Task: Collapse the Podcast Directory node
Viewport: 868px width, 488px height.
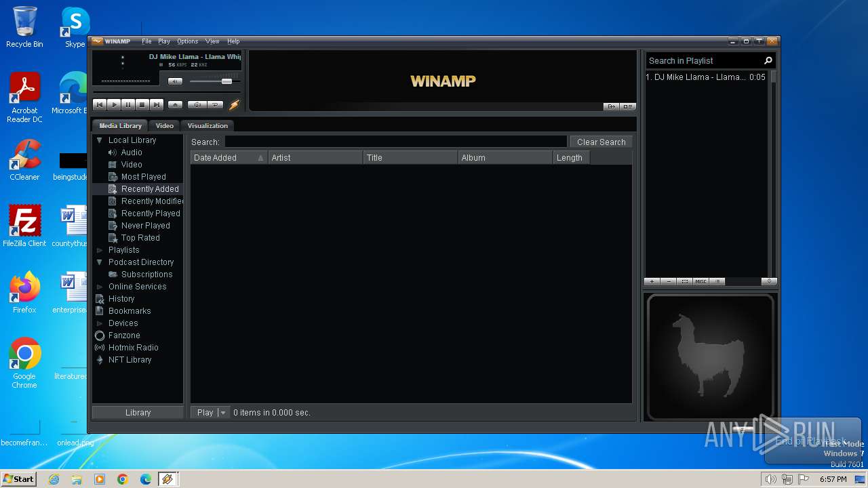Action: tap(100, 262)
